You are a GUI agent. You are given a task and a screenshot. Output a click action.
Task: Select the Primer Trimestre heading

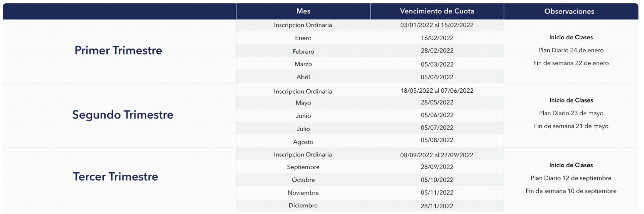pos(118,50)
